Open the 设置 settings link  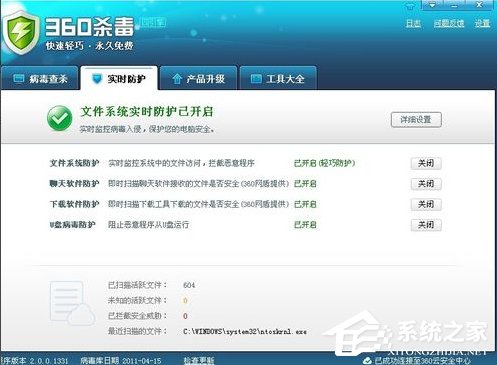[482, 23]
